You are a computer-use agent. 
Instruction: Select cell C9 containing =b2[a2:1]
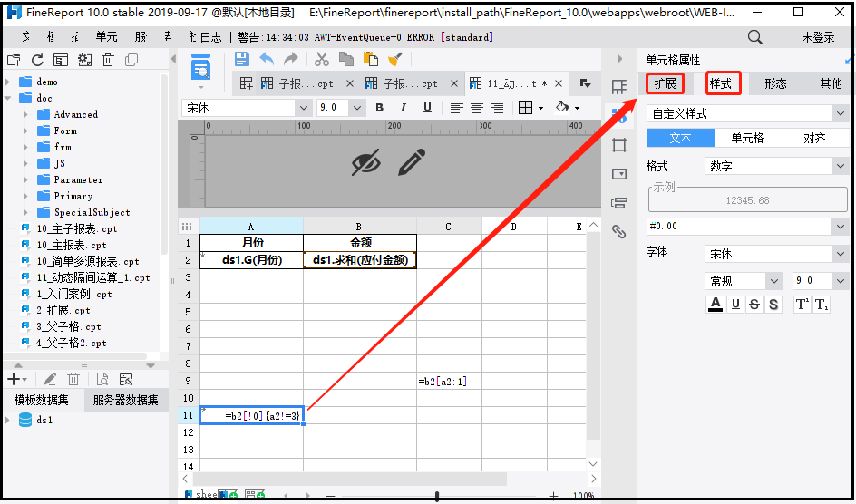(449, 381)
